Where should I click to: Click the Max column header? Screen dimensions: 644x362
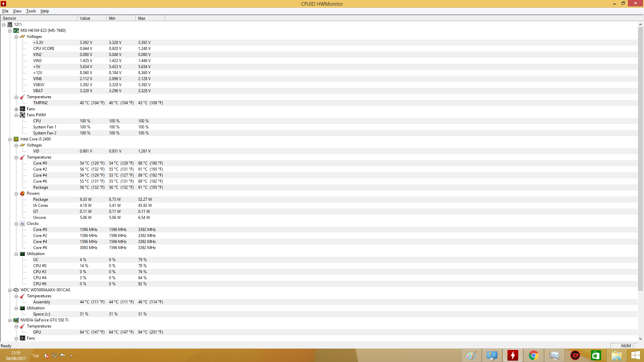pos(150,18)
